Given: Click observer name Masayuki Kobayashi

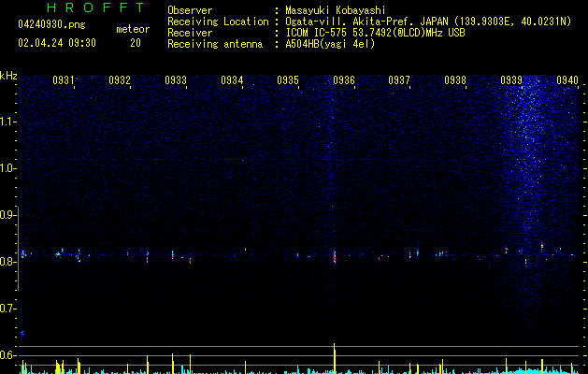Looking at the screenshot, I should coord(336,10).
